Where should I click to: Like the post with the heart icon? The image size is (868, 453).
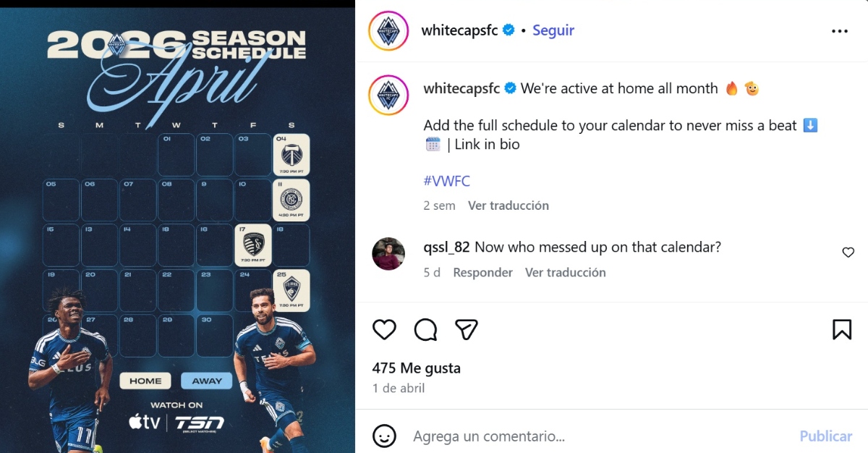pos(384,330)
